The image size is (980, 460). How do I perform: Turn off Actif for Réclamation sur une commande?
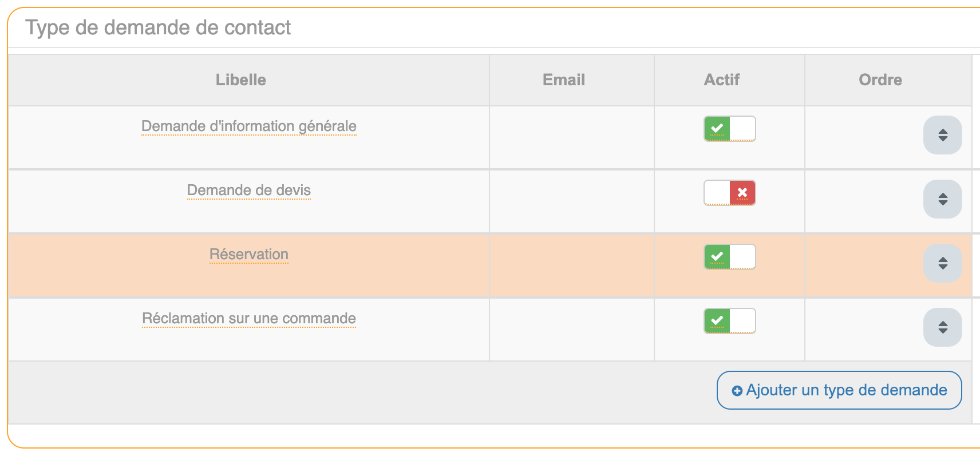tap(729, 321)
